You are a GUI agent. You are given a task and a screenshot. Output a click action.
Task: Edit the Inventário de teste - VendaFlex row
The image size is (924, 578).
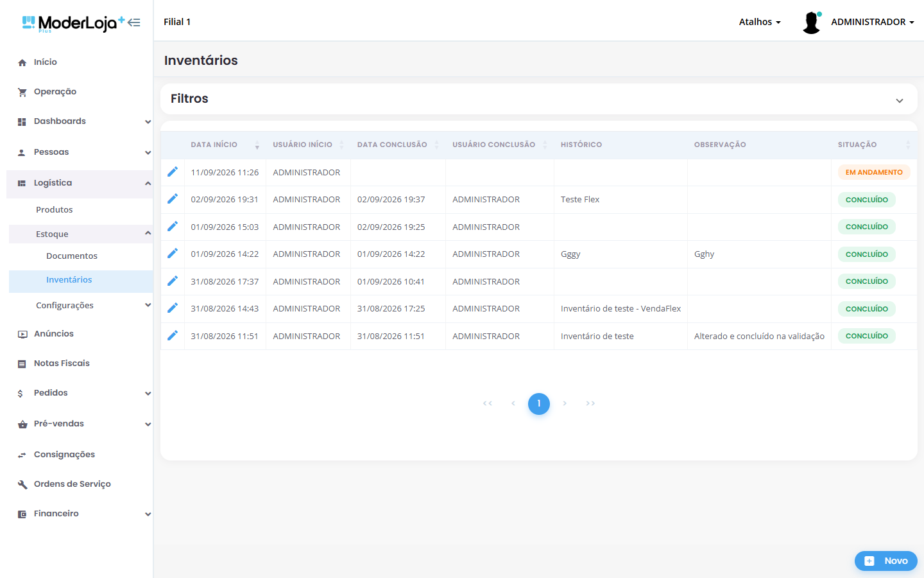[173, 308]
